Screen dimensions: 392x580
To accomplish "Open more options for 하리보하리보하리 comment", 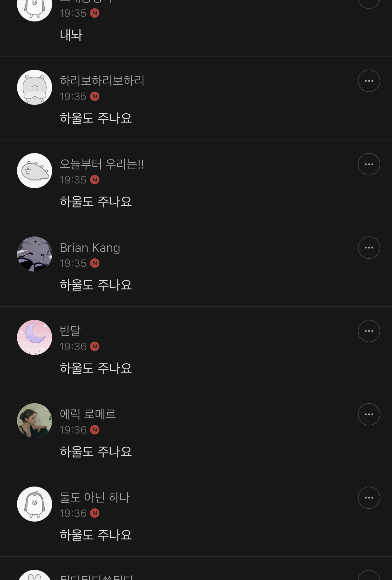I will click(x=369, y=81).
